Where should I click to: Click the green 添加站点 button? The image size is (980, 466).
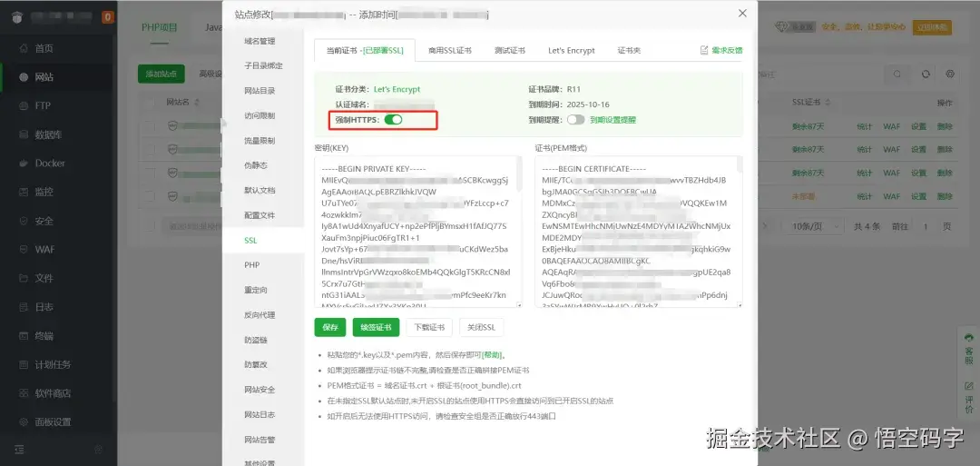(x=162, y=74)
